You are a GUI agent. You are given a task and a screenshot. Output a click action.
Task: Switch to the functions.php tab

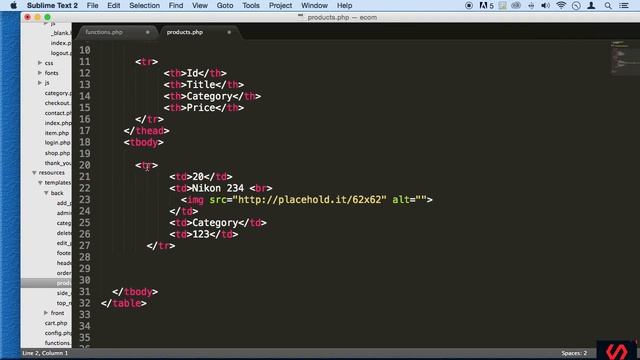[x=104, y=32]
